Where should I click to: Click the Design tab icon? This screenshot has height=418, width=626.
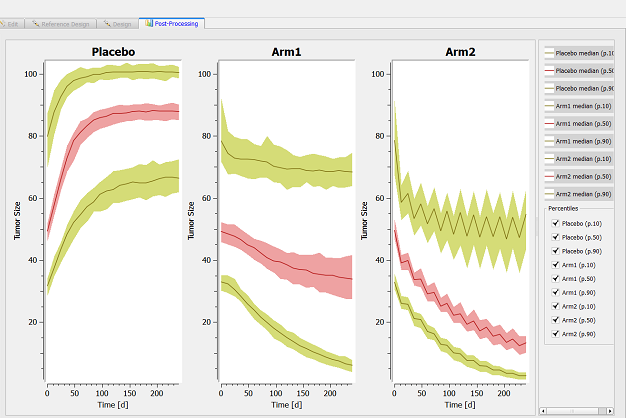[x=105, y=22]
